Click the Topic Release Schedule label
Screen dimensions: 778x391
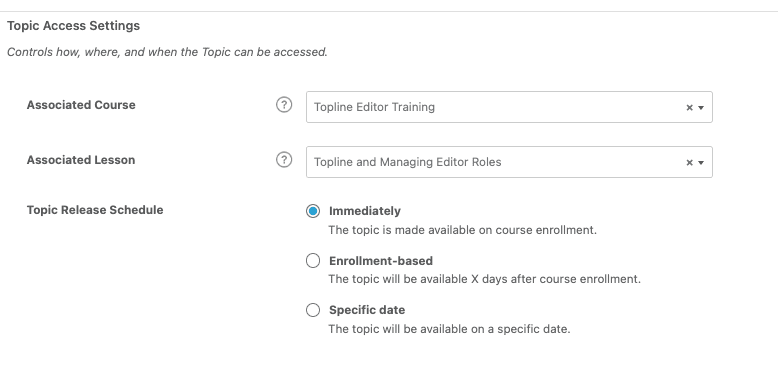(95, 210)
